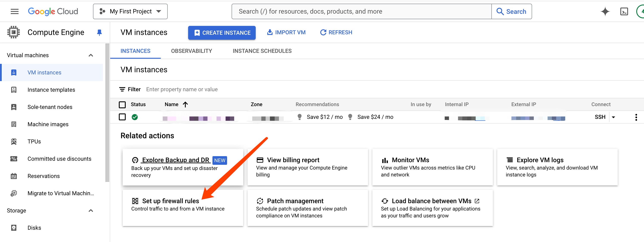Collapse the Virtual machines section
Viewport: 644px width, 242px height.
click(91, 55)
